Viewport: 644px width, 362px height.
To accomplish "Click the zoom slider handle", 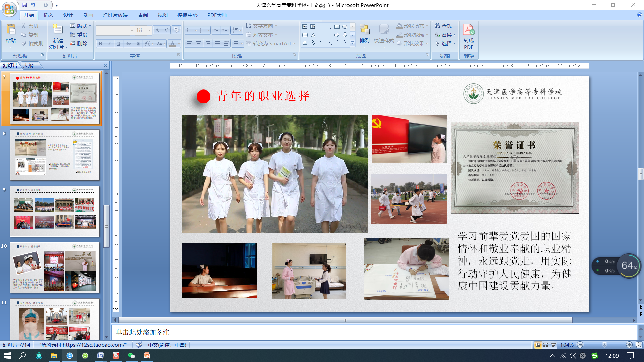I will coord(604,345).
